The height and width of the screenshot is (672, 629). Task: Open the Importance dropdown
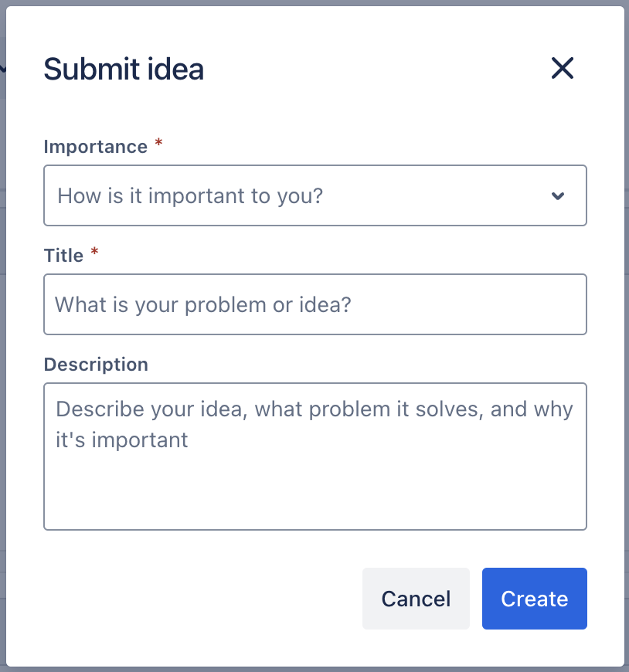(314, 195)
